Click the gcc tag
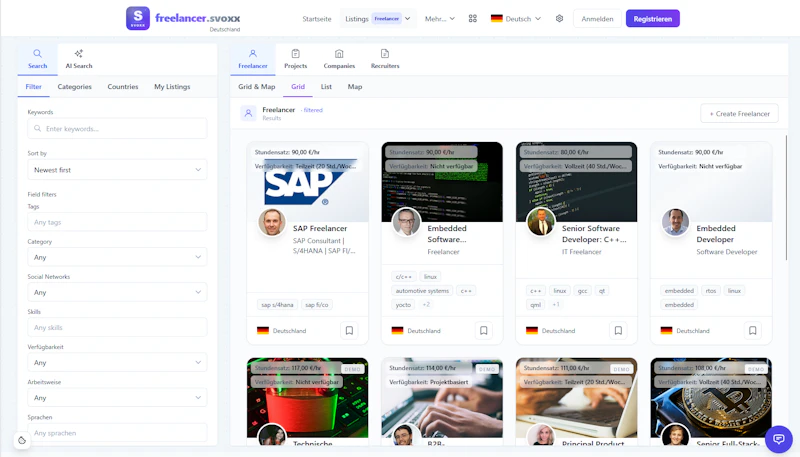This screenshot has width=800, height=457. [x=582, y=291]
